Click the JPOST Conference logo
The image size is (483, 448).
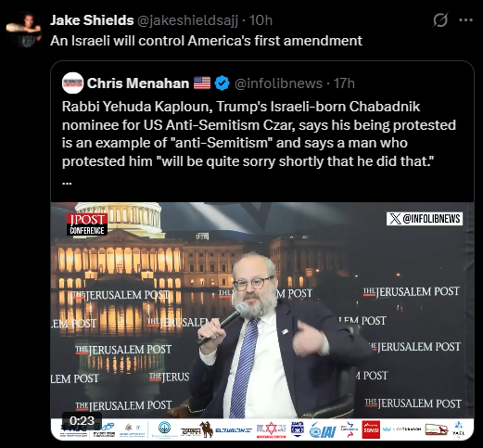coord(87,224)
